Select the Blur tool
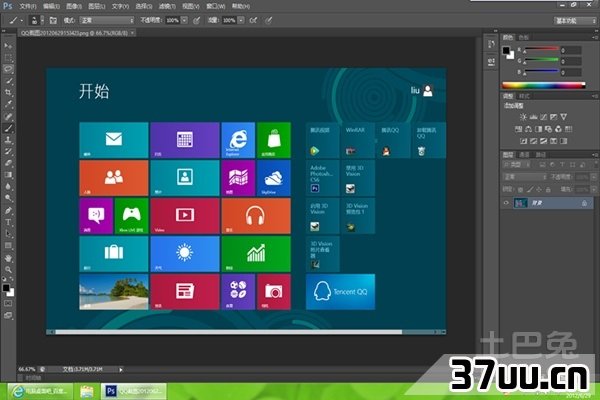This screenshot has height=400, width=600. tap(8, 186)
